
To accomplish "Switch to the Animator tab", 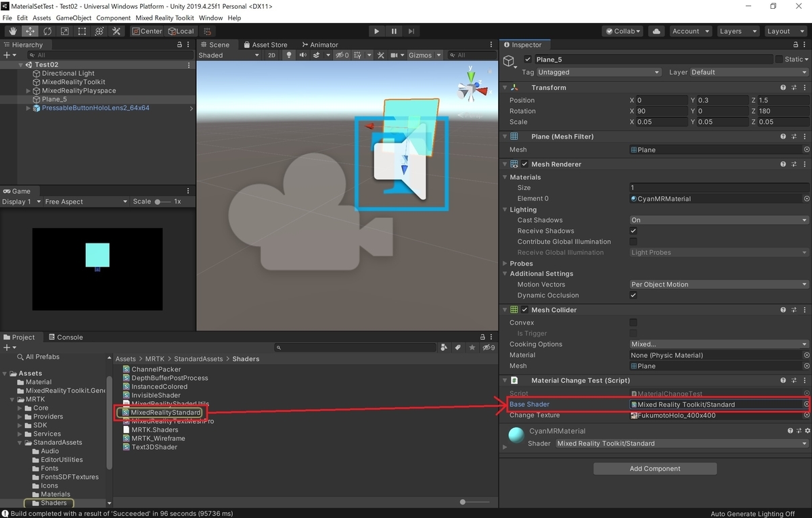I will [319, 45].
